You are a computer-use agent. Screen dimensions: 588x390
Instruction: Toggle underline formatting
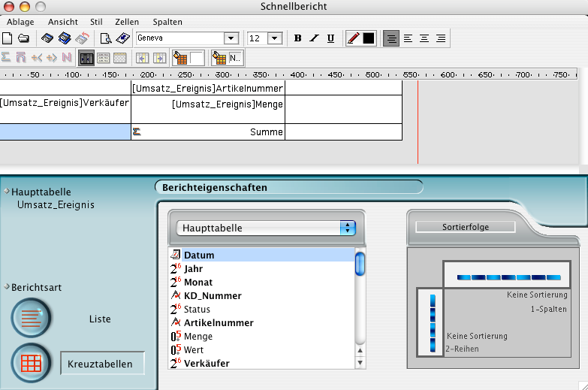330,38
